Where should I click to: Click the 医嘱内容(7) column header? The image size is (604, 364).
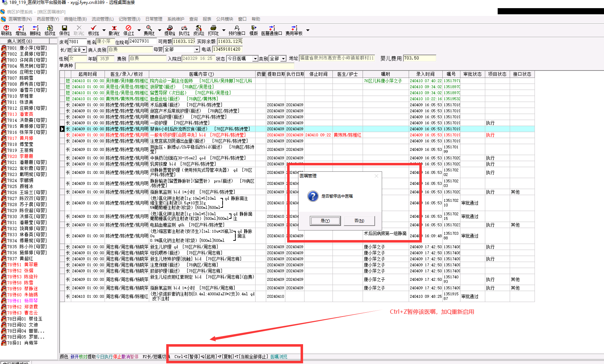(201, 74)
